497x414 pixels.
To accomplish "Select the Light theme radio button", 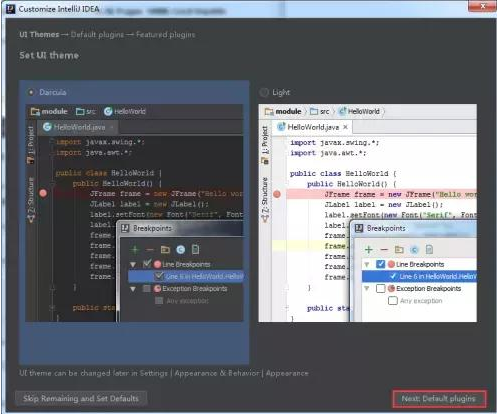I will [264, 92].
